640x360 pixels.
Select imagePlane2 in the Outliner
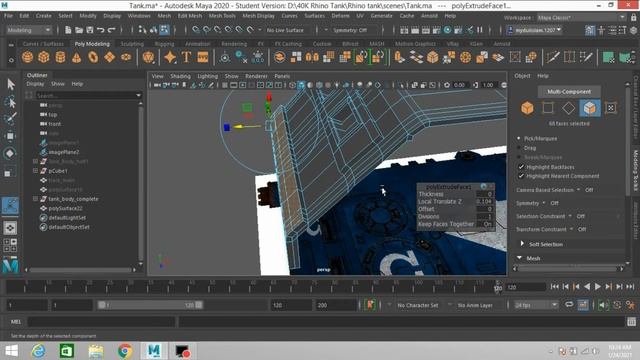(64, 152)
